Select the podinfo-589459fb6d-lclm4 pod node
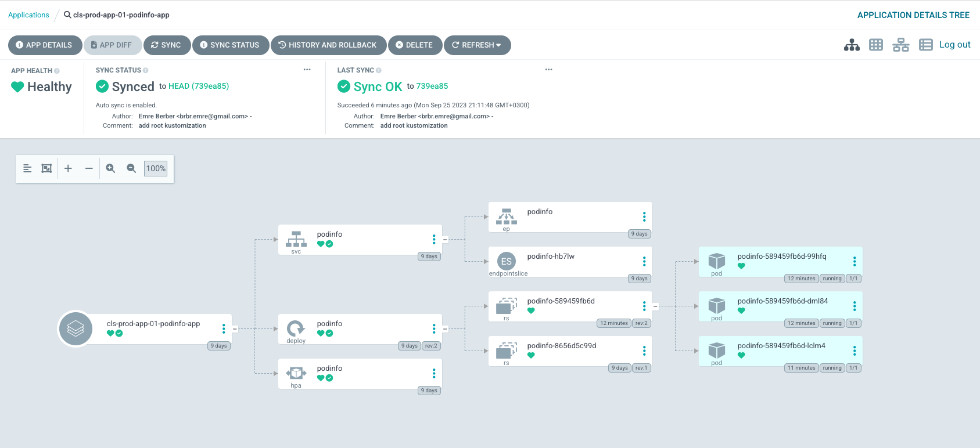 (x=780, y=351)
